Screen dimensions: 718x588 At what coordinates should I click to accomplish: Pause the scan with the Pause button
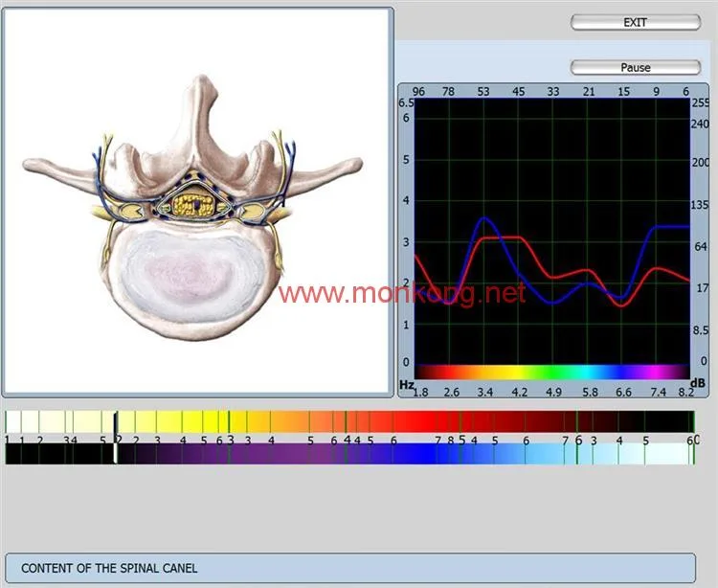pos(636,67)
